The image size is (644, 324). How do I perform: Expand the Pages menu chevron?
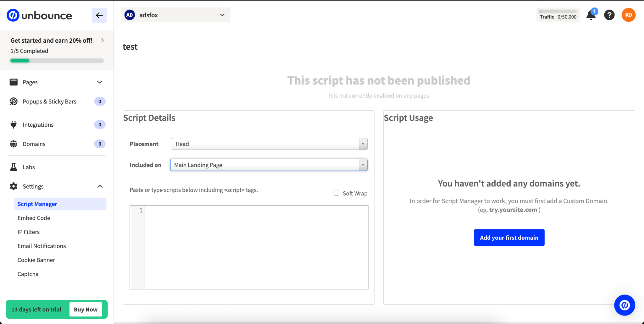pyautogui.click(x=100, y=82)
